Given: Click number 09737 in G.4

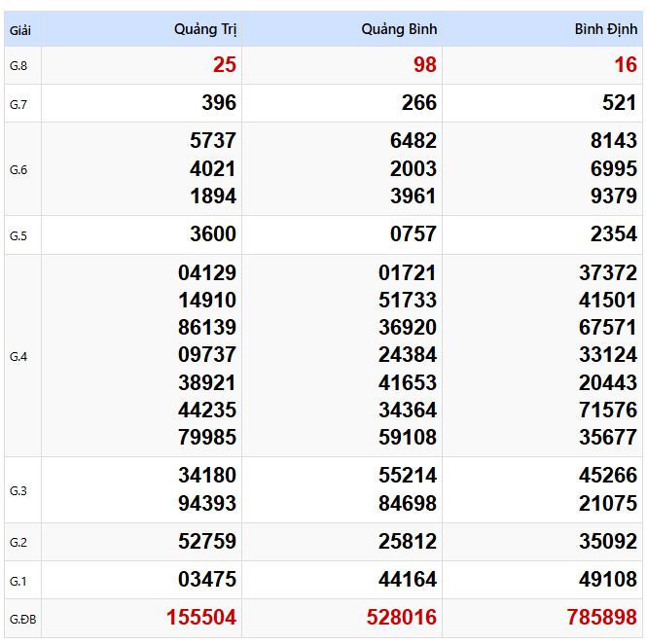Looking at the screenshot, I should point(207,354).
